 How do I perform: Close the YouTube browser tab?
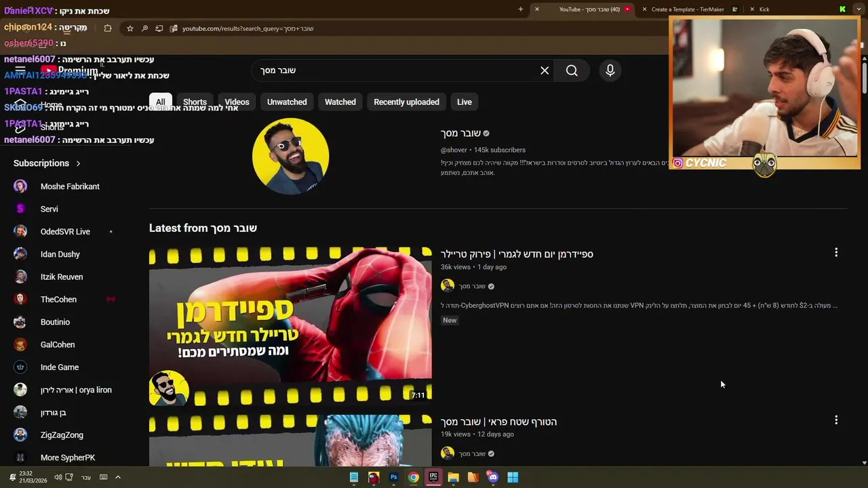click(x=536, y=9)
